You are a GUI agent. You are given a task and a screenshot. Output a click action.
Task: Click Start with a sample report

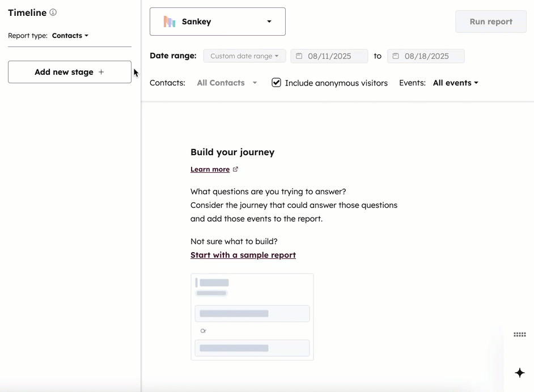point(243,255)
